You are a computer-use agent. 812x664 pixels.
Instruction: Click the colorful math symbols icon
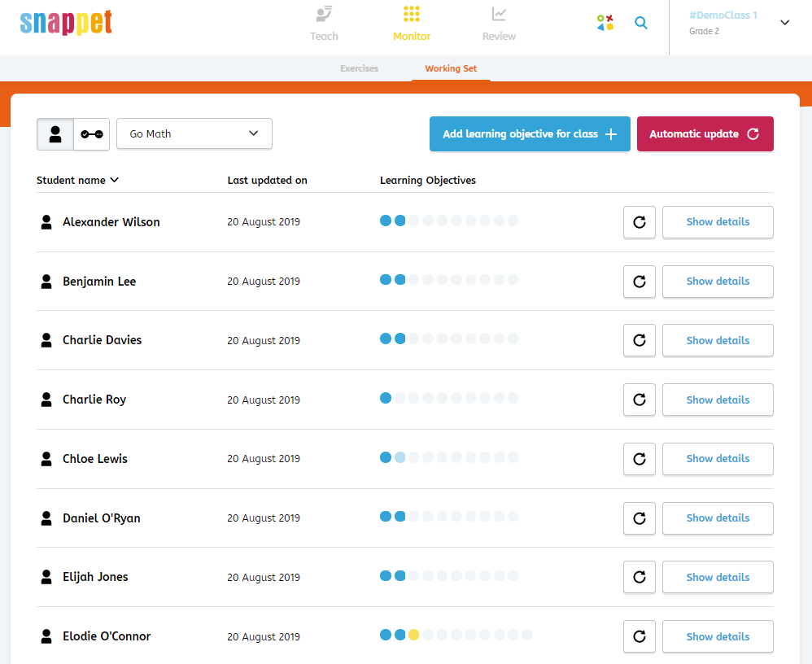(605, 23)
